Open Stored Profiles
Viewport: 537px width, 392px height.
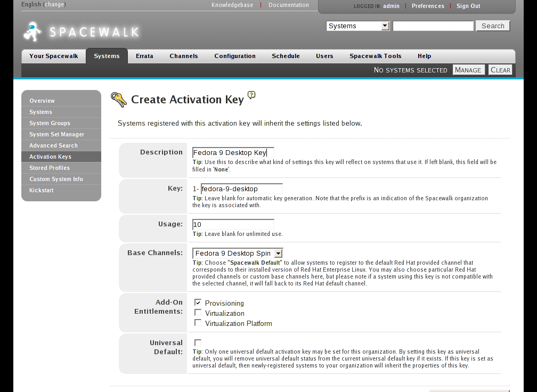click(61, 168)
